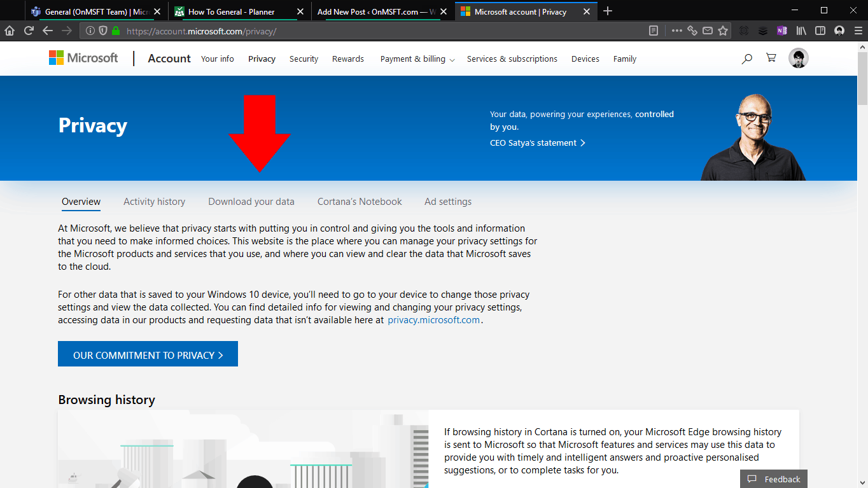Click the Microsoft logo
Image resolution: width=868 pixels, height=488 pixels.
(83, 58)
